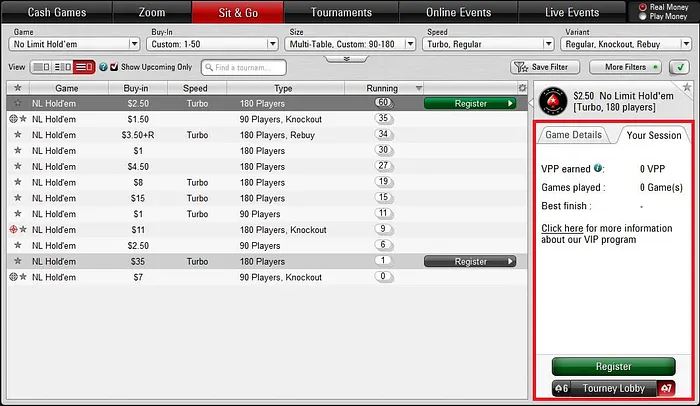Viewport: 700px width, 406px height.
Task: Select the $1 180 Players non-turbo row
Action: 267,151
